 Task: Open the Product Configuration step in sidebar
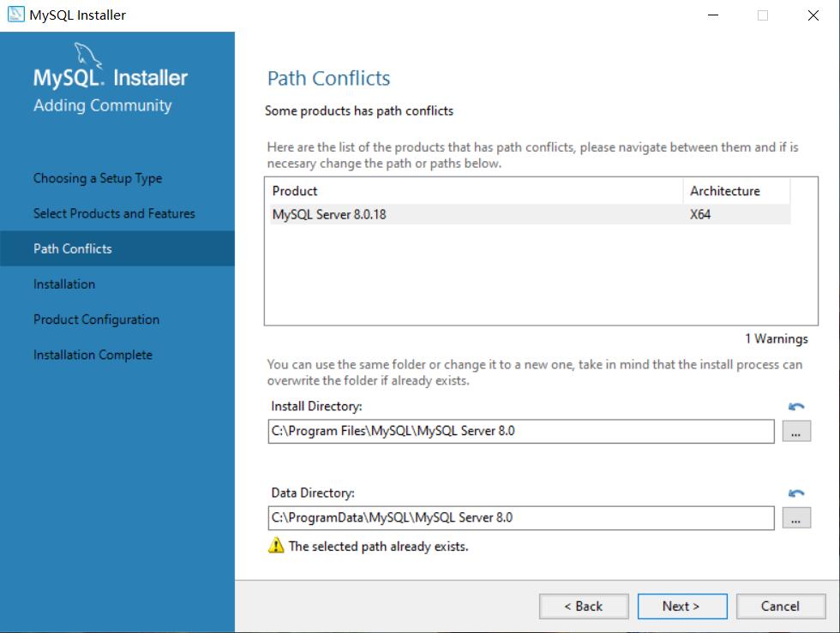tap(95, 319)
